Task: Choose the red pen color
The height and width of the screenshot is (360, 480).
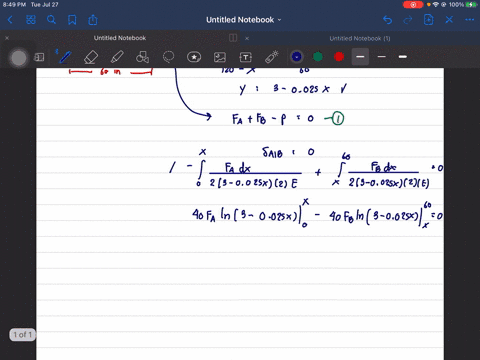Action: [339, 57]
